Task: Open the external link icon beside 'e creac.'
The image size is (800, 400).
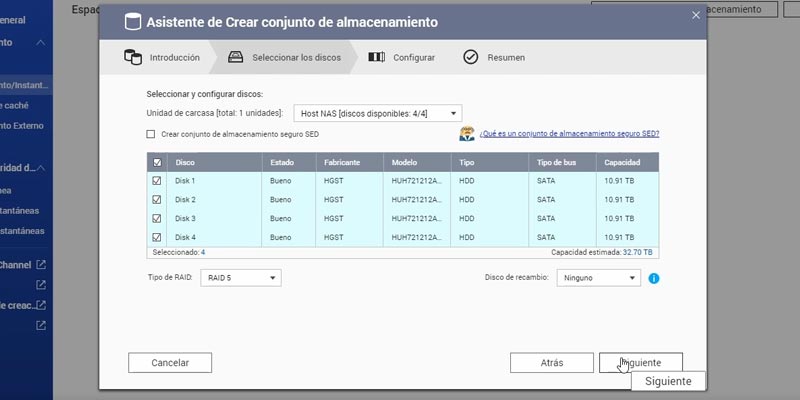Action: 41,305
